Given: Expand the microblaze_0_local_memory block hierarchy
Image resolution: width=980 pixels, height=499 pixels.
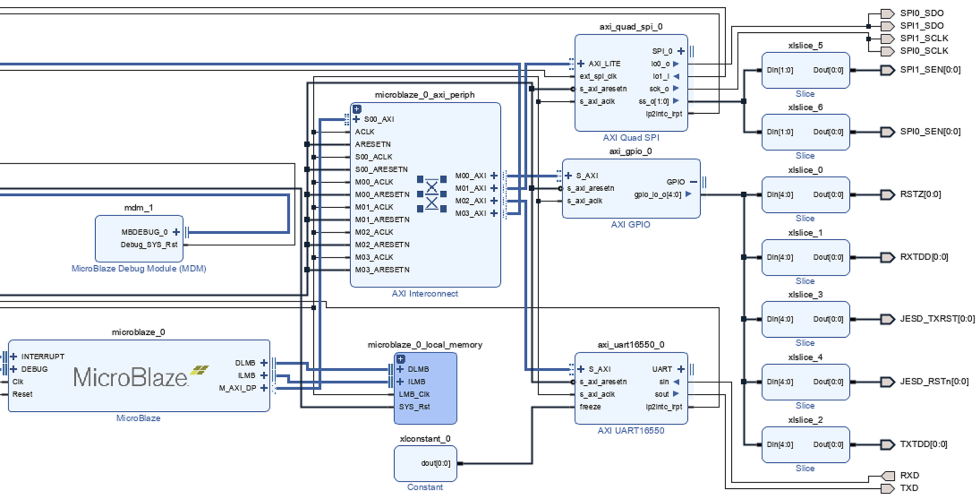Looking at the screenshot, I should 401,359.
